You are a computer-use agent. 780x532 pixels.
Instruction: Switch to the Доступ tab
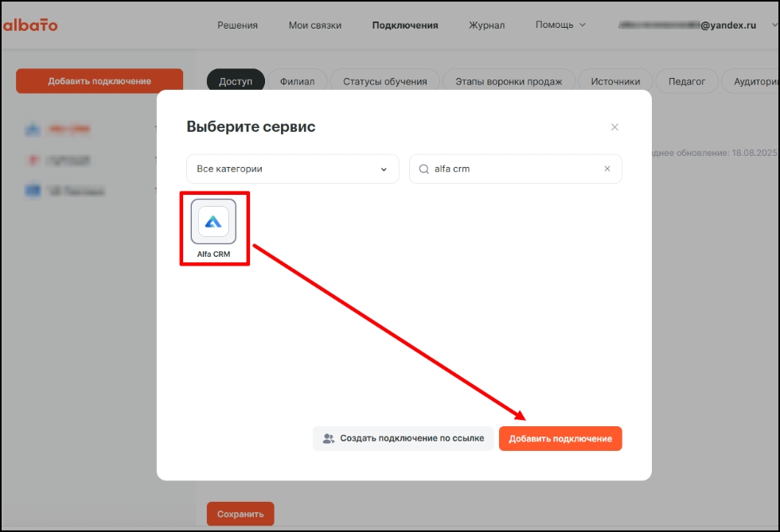[236, 81]
